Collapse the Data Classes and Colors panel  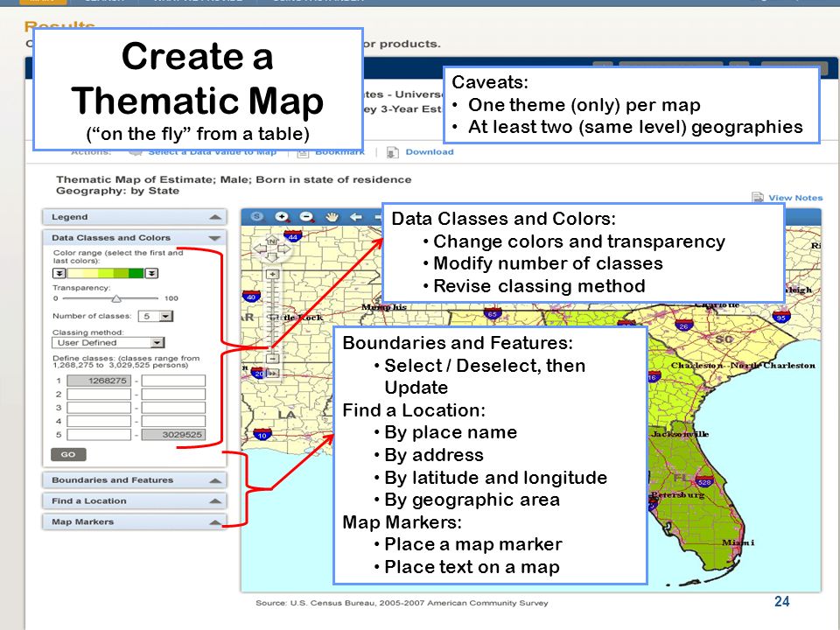[x=215, y=238]
